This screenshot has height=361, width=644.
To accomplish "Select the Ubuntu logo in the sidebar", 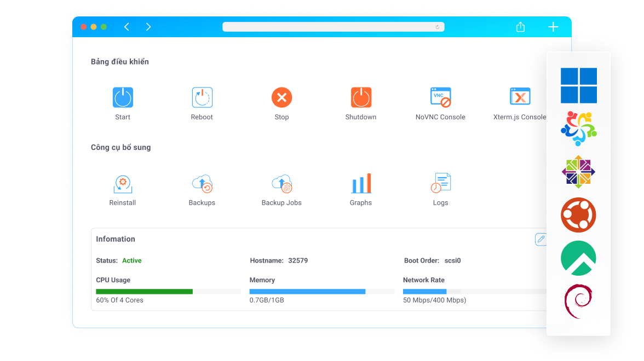I will (578, 215).
